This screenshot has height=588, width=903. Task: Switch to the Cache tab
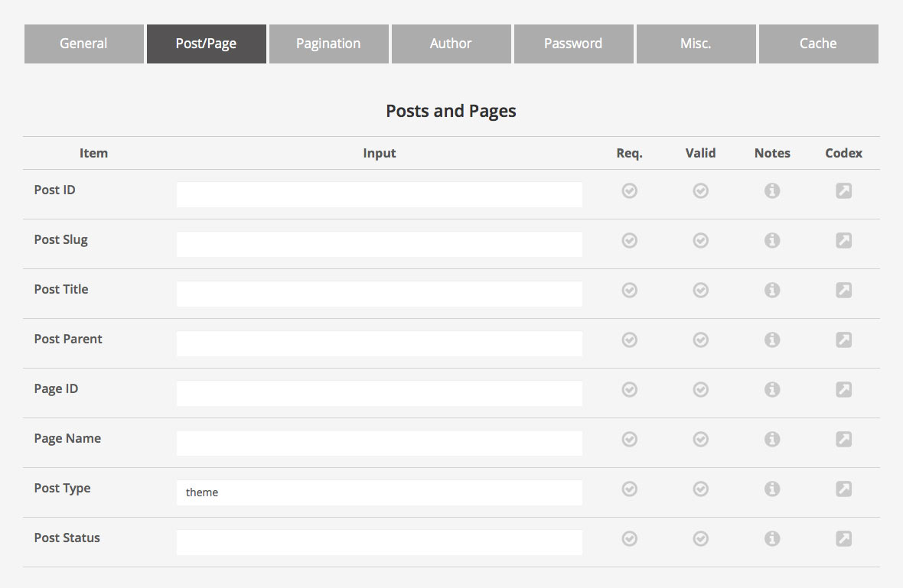coord(818,44)
